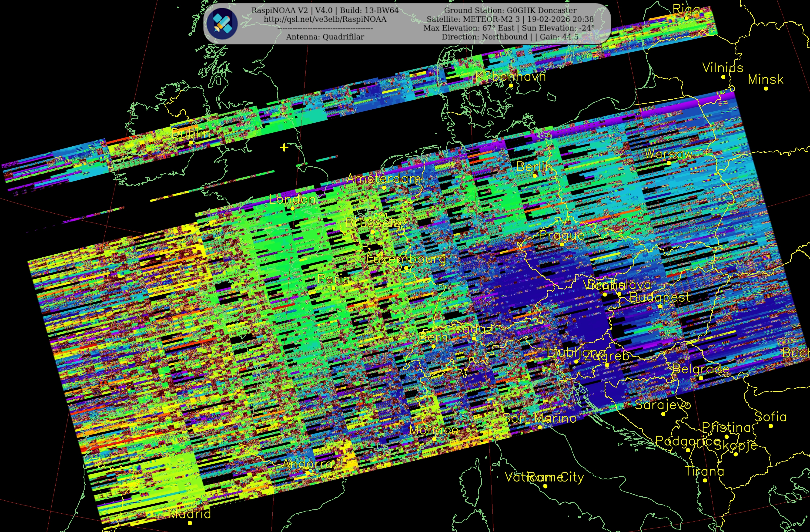Click the Ground Station G0GHK Doncaster text

tap(510, 10)
